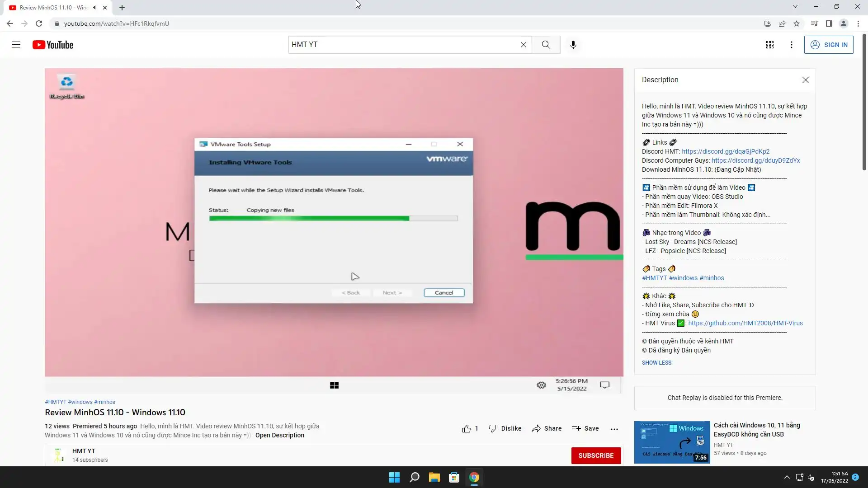Open the EasyBCD Windows install video thumbnail
This screenshot has height=488, width=868.
pyautogui.click(x=672, y=442)
